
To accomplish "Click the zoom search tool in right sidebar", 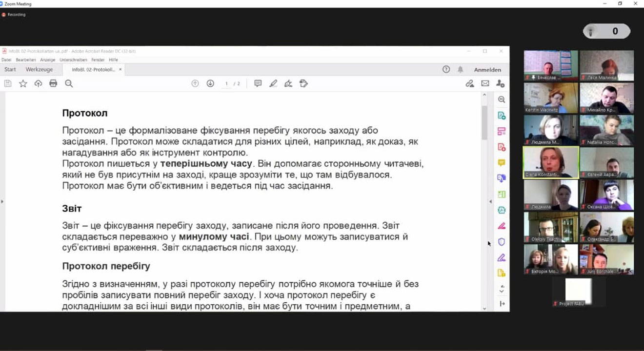I will (x=502, y=99).
